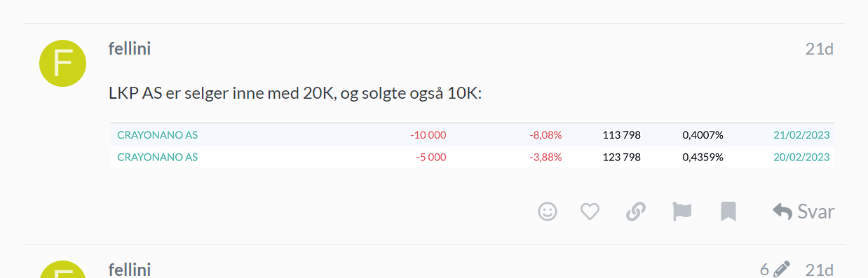Click the 21d timestamp on first post
This screenshot has height=278, width=868.
pos(819,49)
